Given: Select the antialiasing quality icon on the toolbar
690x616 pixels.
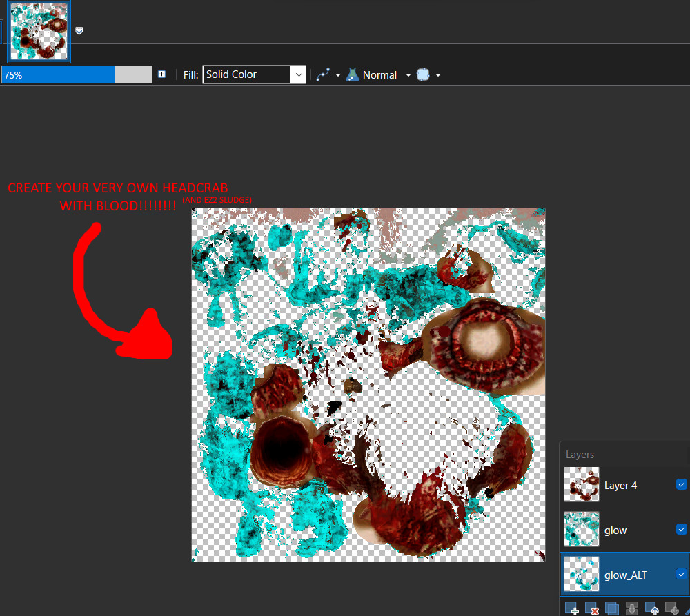Looking at the screenshot, I should coord(323,74).
